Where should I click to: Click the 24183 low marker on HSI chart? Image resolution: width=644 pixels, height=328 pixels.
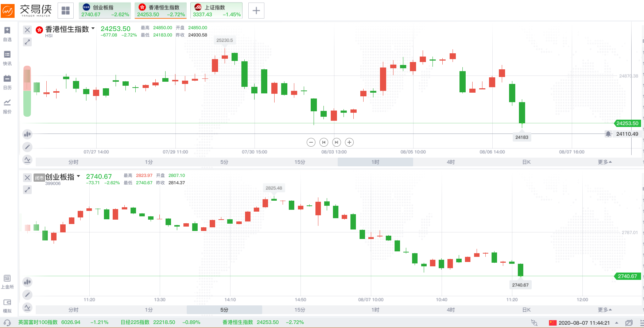coord(522,137)
